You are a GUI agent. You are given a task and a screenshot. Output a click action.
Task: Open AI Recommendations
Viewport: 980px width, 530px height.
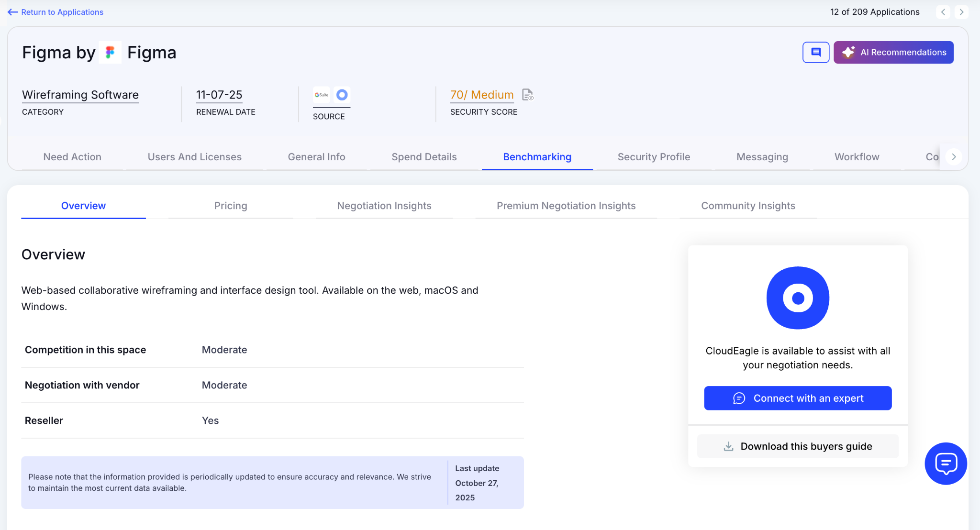(893, 52)
